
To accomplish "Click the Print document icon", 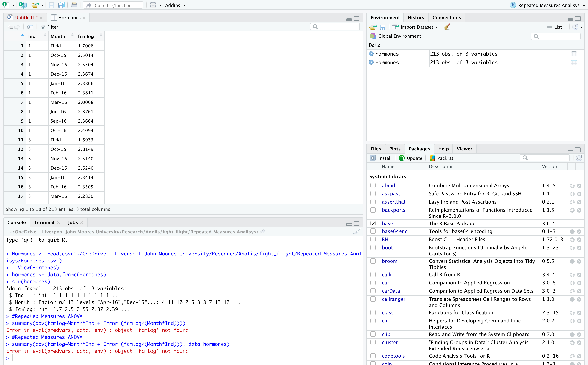I will point(74,5).
